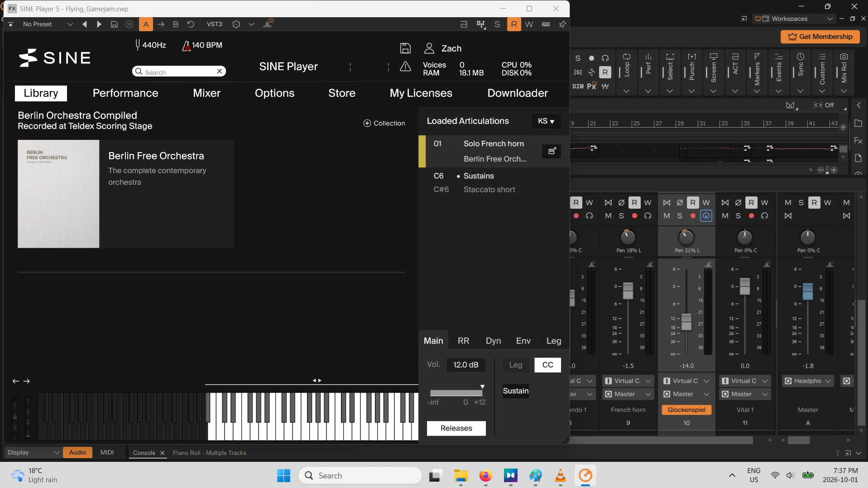Open the Options tab
This screenshot has height=488, width=868.
click(x=274, y=93)
